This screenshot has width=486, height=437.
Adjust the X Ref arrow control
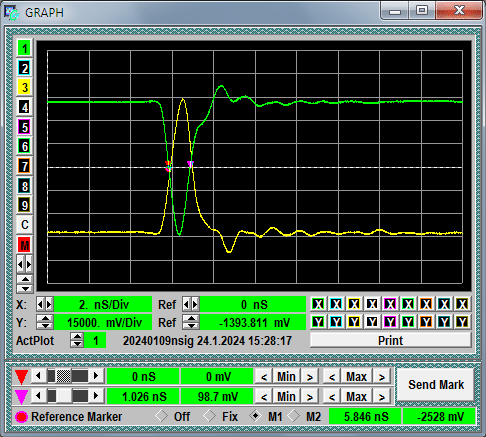[191, 304]
